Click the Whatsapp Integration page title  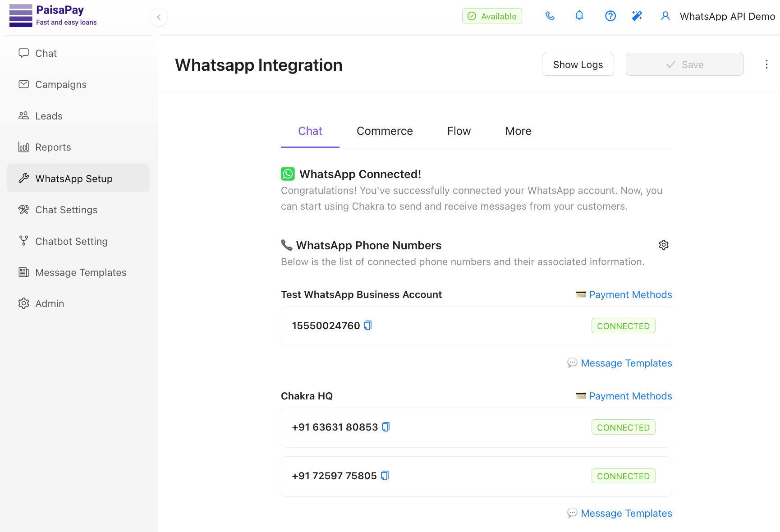(259, 65)
